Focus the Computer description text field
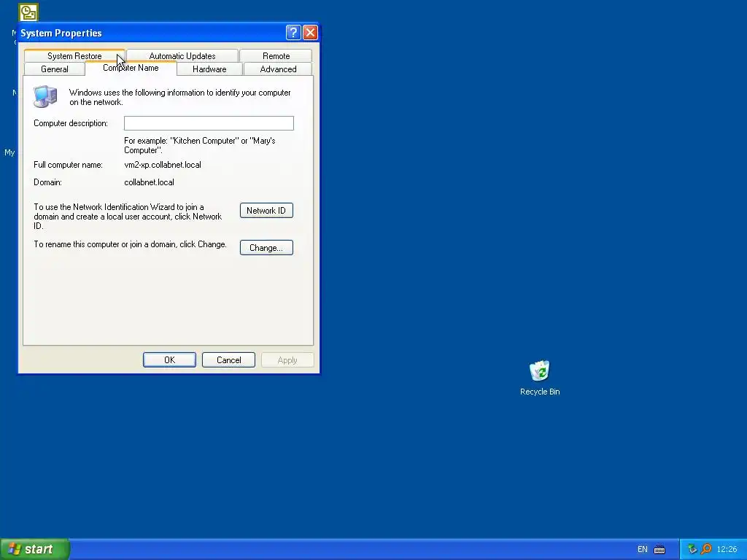The width and height of the screenshot is (747, 560). pos(209,123)
